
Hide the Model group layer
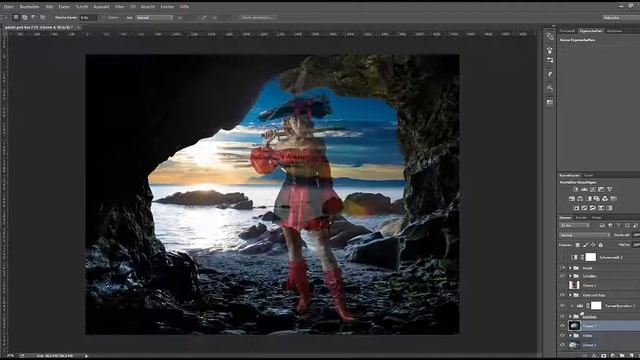click(x=562, y=268)
